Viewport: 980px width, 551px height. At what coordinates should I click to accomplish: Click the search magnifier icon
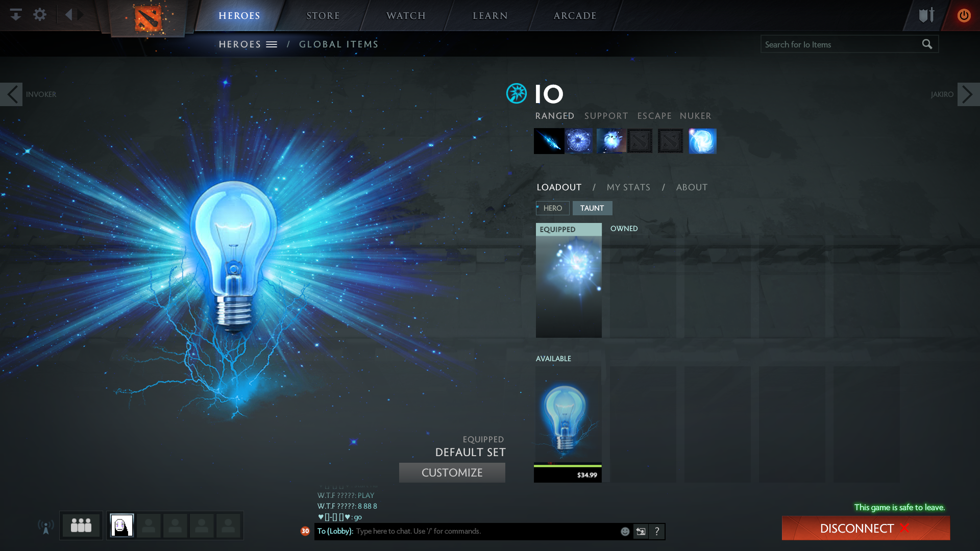[927, 44]
